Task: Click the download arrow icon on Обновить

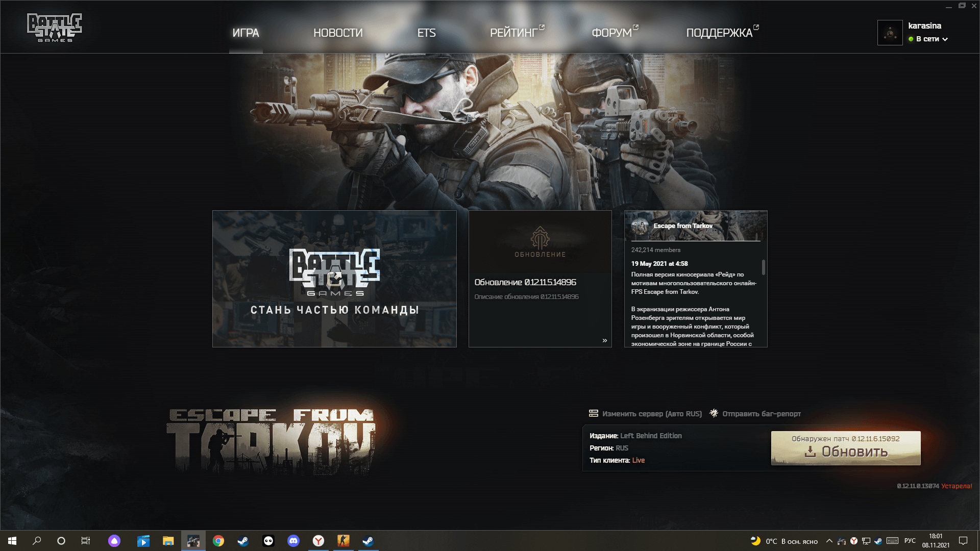Action: [810, 452]
